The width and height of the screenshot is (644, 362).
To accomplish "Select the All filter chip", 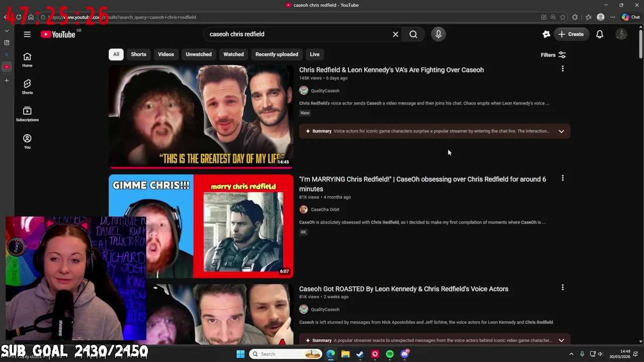I will click(116, 54).
